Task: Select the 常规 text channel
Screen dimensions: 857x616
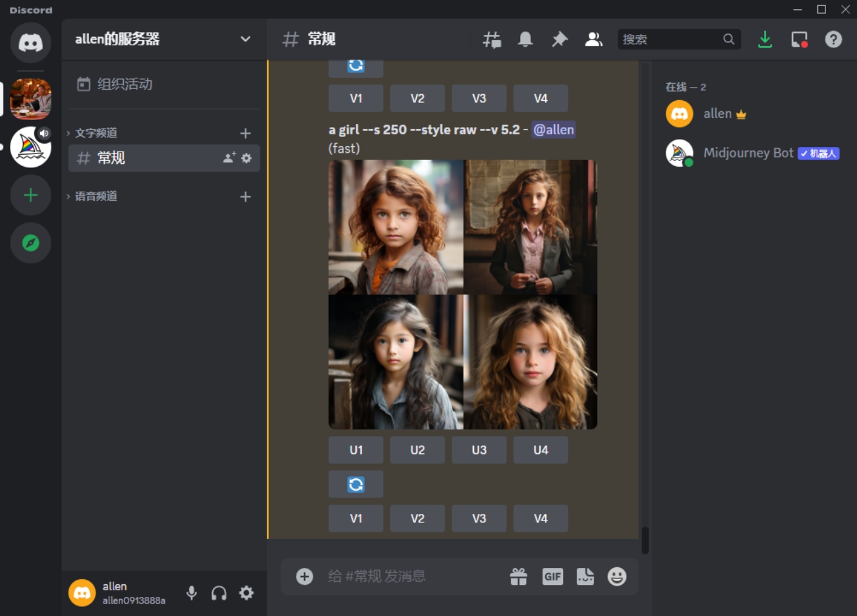Action: 145,158
